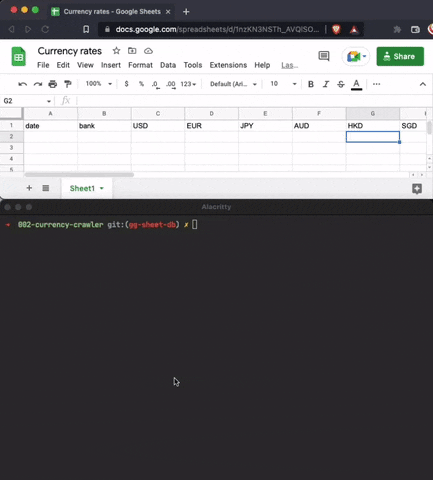Click the Explore icon at bottom right
This screenshot has height=480, width=433.
(417, 189)
